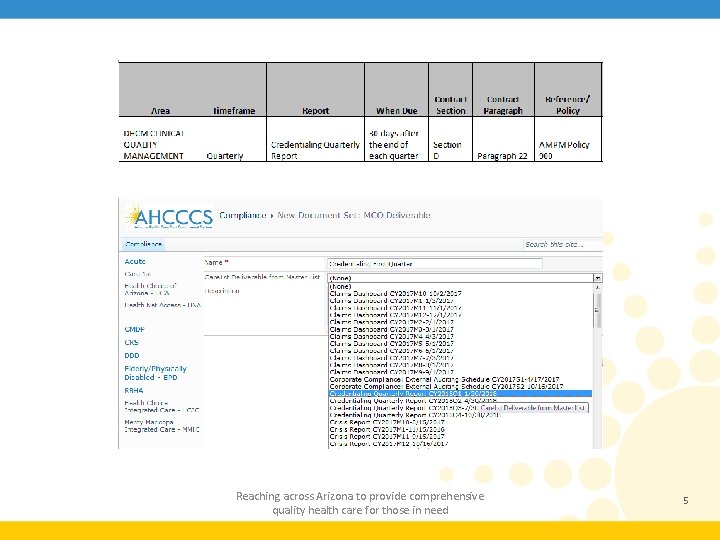
Task: Click the dropdown list scrollbar thumb
Action: tap(597, 310)
